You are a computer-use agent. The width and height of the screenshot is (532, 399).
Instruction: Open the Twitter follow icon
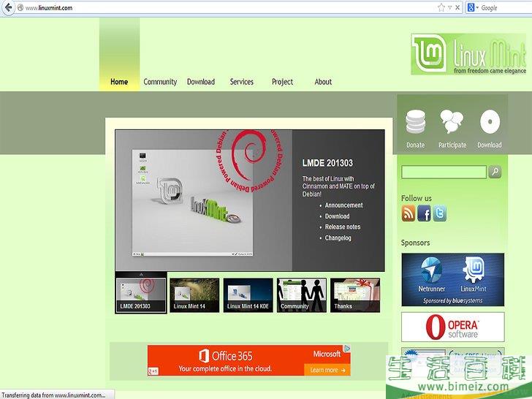440,213
